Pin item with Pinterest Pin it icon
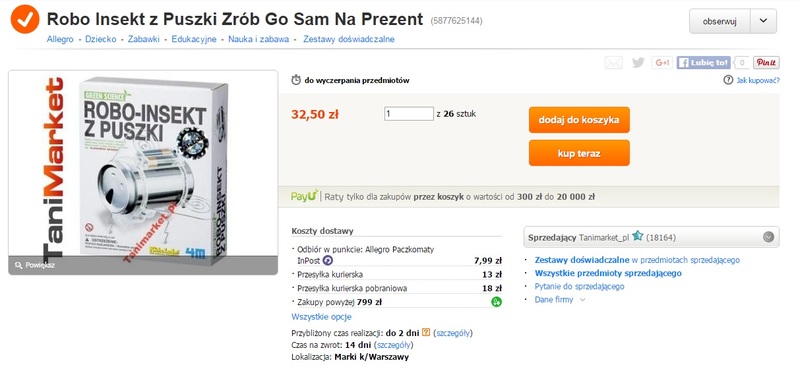Screen dimensions: 800x369 coord(766,62)
